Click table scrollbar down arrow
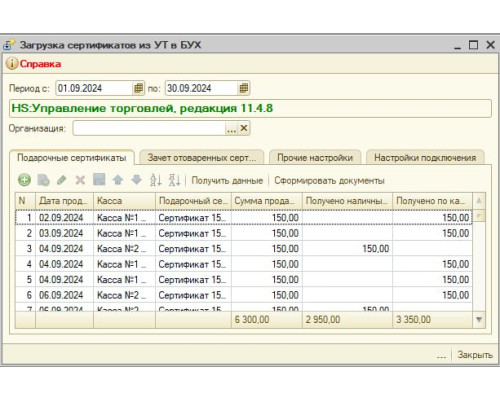The image size is (500, 400). (479, 320)
